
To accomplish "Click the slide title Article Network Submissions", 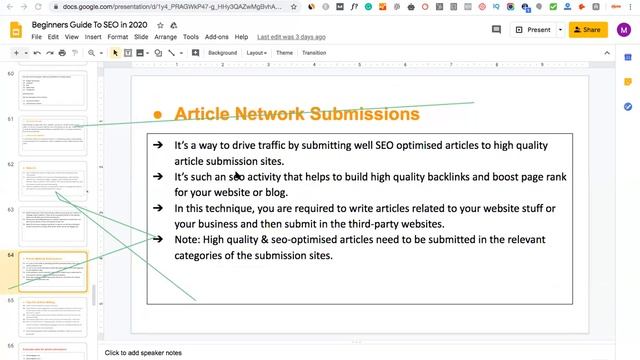I will point(297,114).
